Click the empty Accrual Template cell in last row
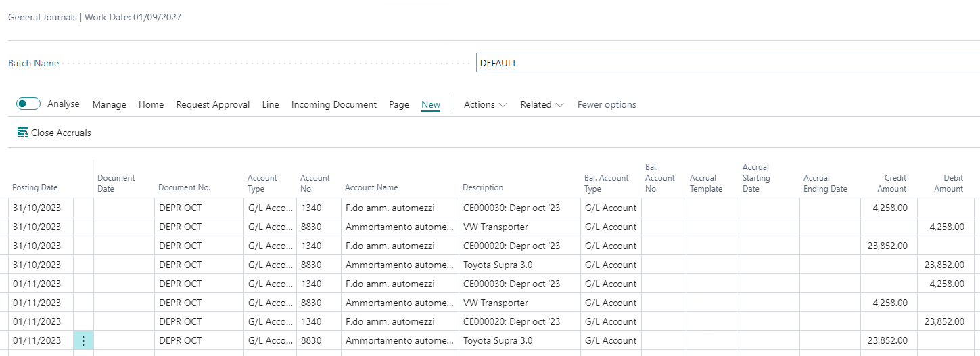The image size is (980, 356). (x=712, y=340)
